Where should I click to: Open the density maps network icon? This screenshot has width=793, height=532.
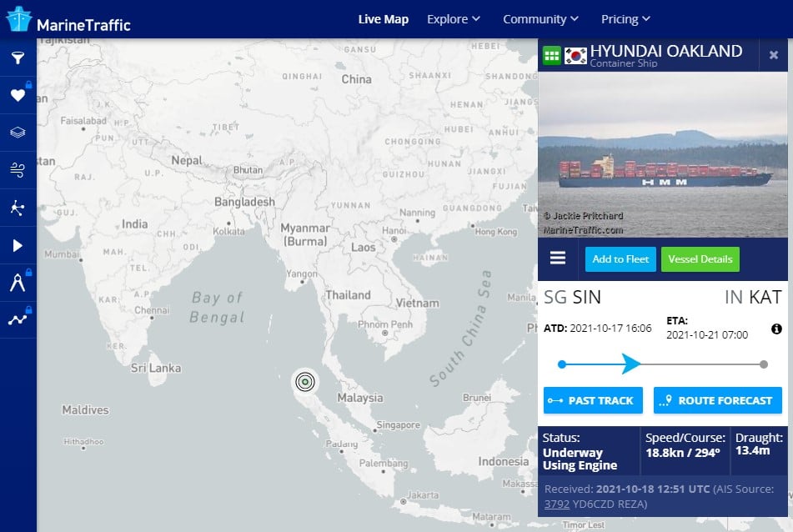pyautogui.click(x=18, y=208)
